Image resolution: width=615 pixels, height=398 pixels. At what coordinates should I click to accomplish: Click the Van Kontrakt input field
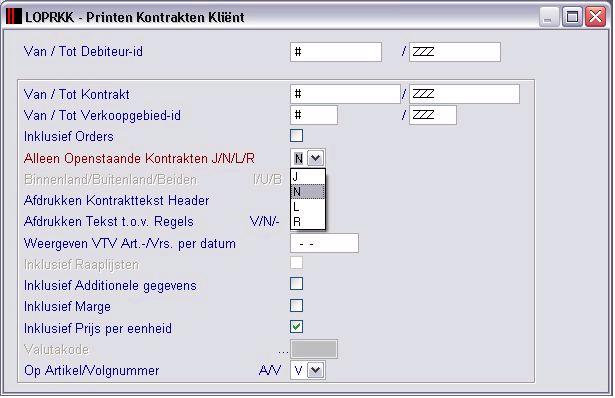[x=345, y=94]
